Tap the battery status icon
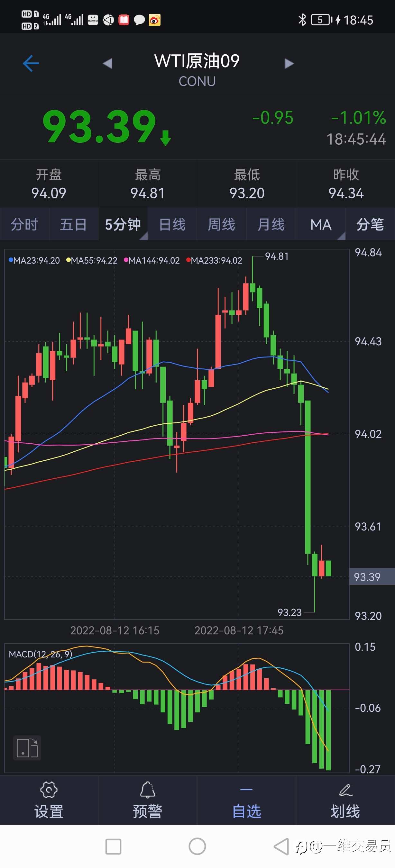 click(x=322, y=20)
